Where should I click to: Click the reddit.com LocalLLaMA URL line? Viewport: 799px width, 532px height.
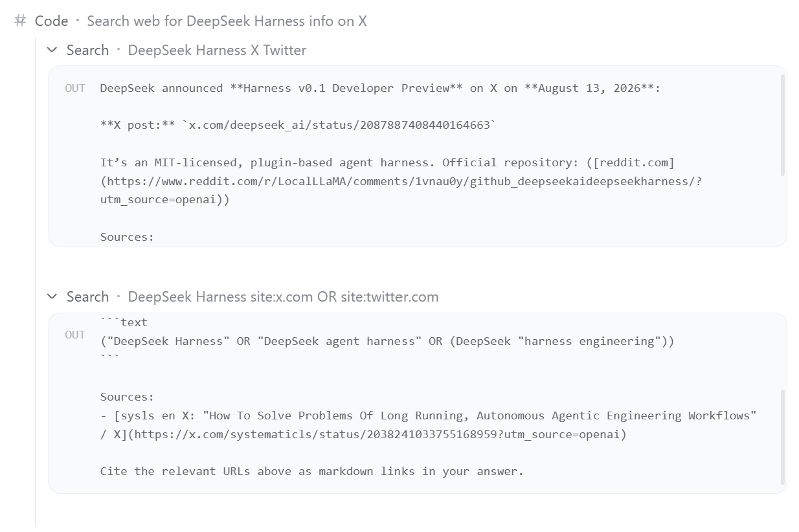tap(401, 181)
